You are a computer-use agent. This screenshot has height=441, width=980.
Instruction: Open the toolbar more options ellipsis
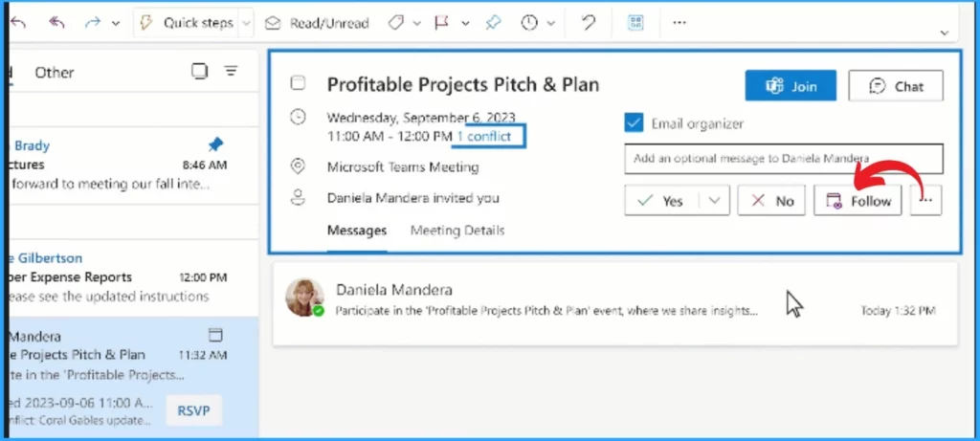pos(679,23)
